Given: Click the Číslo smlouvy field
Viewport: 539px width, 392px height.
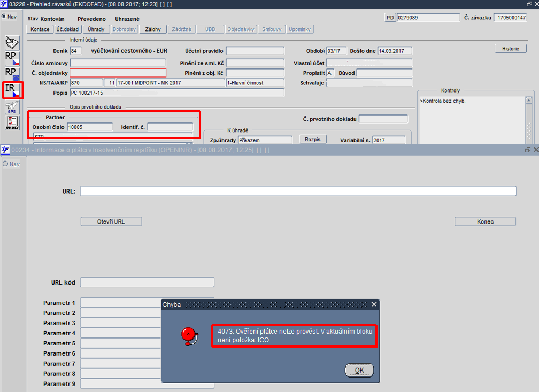Looking at the screenshot, I should [x=118, y=63].
